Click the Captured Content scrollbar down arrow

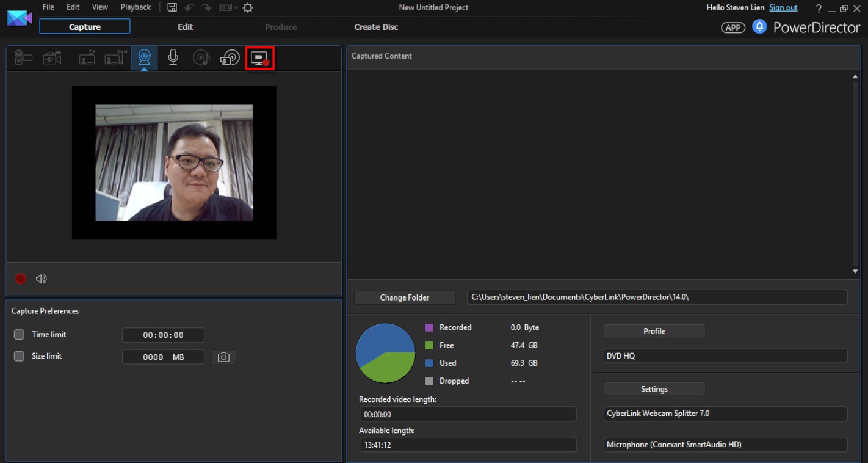(855, 271)
